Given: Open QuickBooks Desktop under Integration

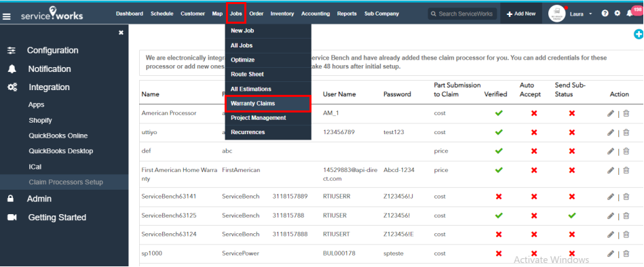Looking at the screenshot, I should coord(61,151).
